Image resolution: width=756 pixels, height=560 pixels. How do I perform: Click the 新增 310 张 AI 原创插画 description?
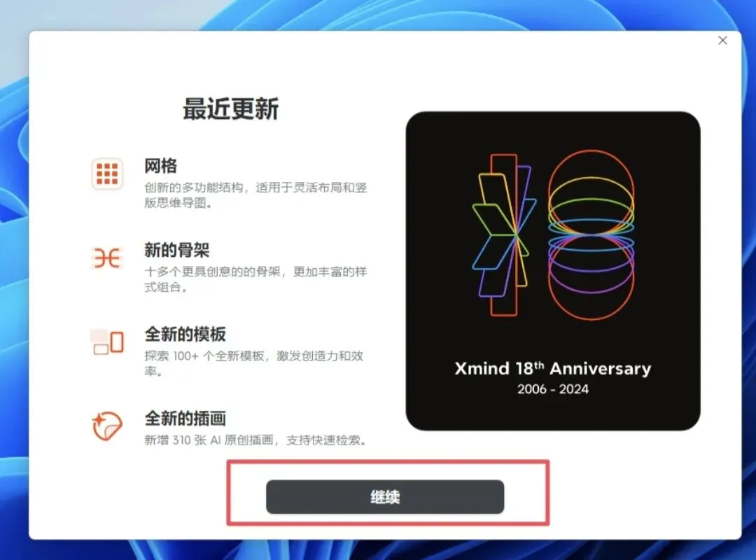pyautogui.click(x=256, y=440)
